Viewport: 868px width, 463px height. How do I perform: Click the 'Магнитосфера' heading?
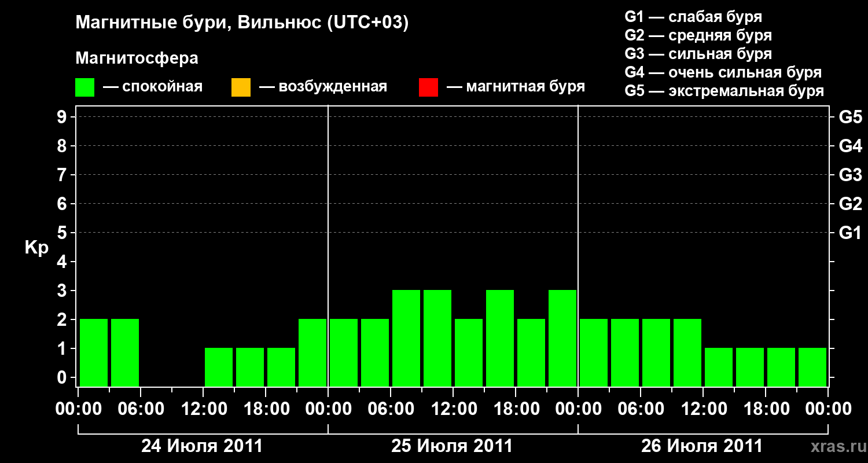(x=137, y=58)
